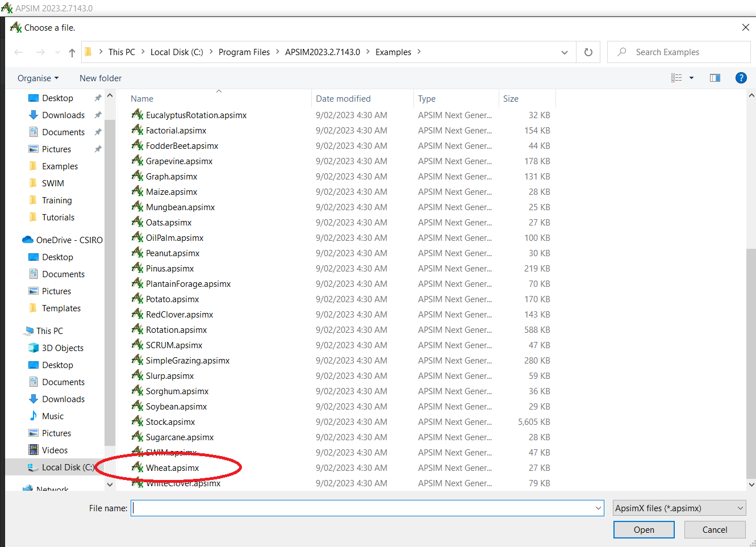This screenshot has width=756, height=547.
Task: Select the PlantainForage.apsimx file name
Action: point(188,284)
